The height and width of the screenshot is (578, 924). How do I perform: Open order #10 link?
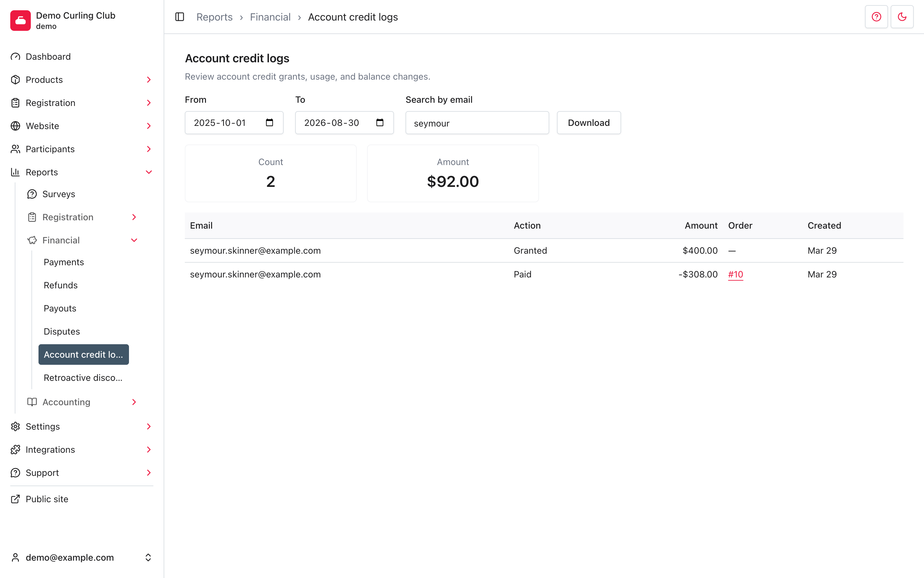pos(735,274)
